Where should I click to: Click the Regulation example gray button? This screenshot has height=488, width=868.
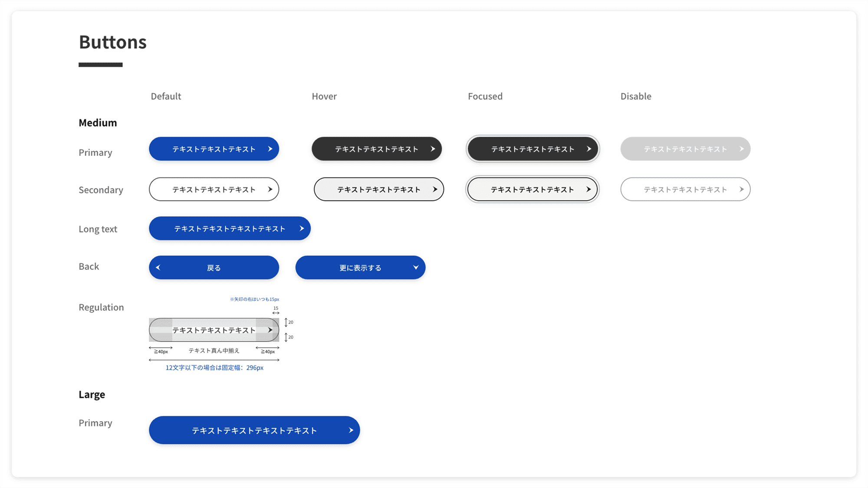pyautogui.click(x=214, y=330)
